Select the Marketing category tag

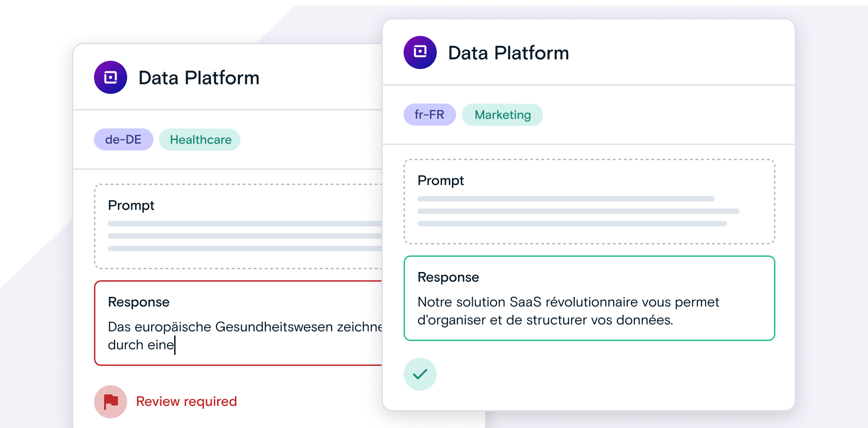(502, 115)
